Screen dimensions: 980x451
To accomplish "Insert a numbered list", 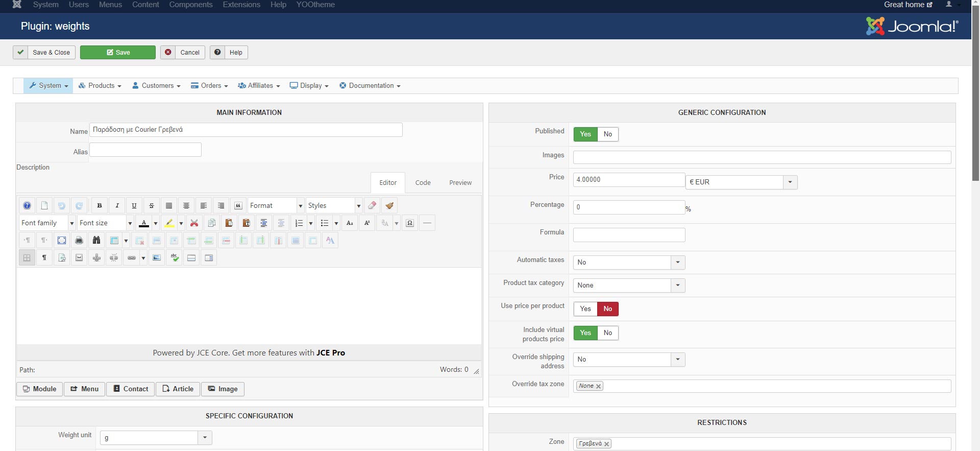I will pos(299,223).
